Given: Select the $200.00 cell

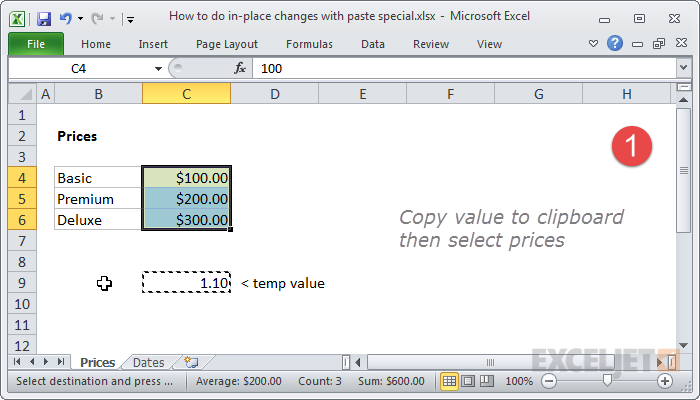Looking at the screenshot, I should click(187, 199).
